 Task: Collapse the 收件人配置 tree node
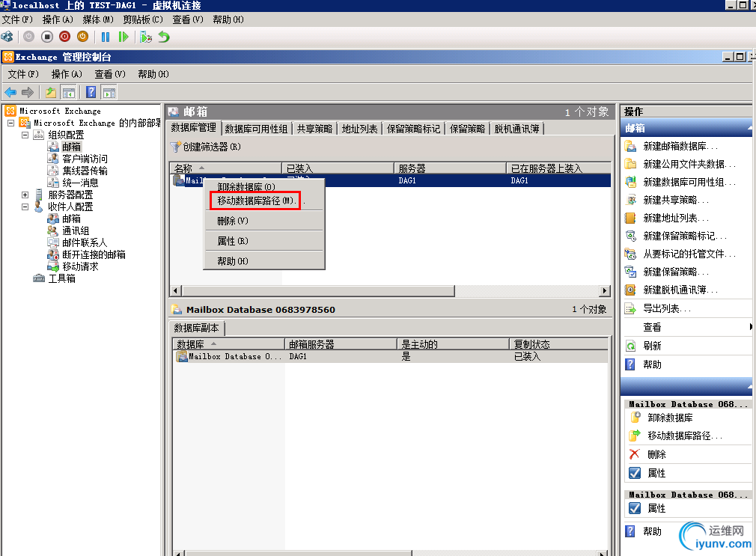click(25, 207)
